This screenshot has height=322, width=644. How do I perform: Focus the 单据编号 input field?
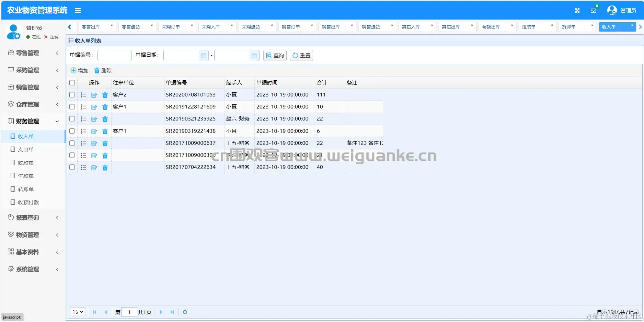pos(114,55)
